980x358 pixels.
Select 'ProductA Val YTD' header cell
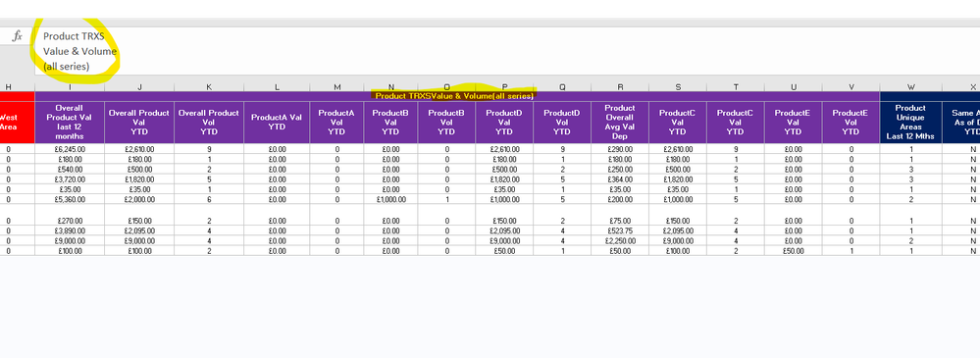(x=277, y=122)
